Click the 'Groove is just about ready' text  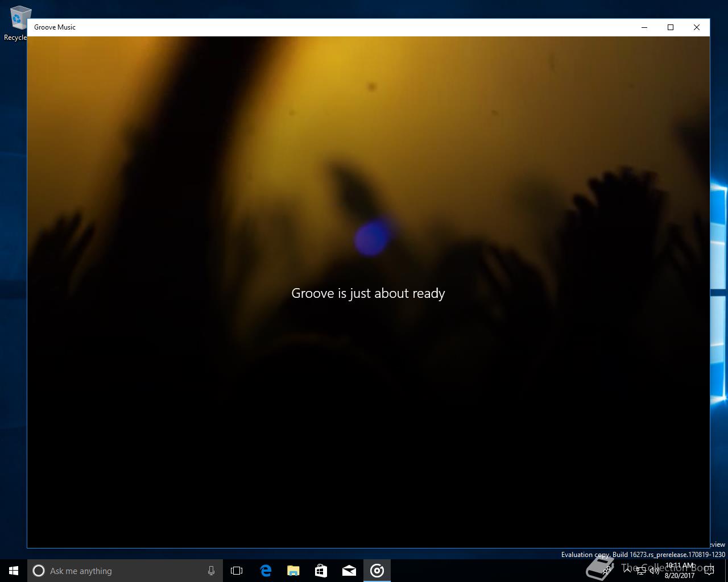pos(368,293)
